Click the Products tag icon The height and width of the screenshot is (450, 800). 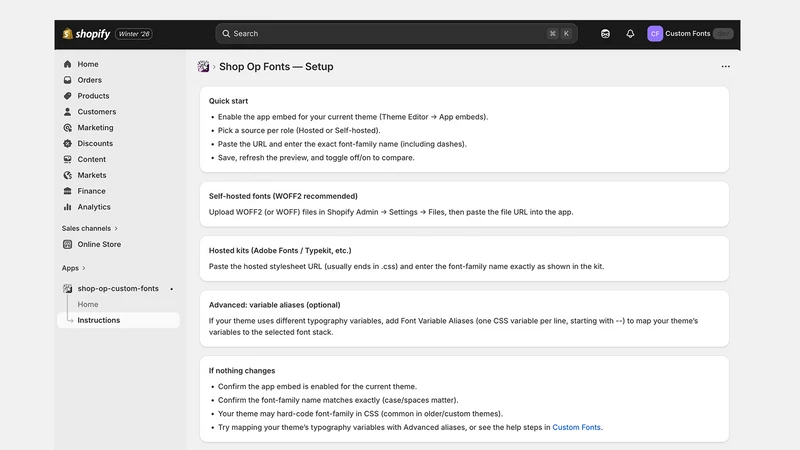tap(67, 96)
